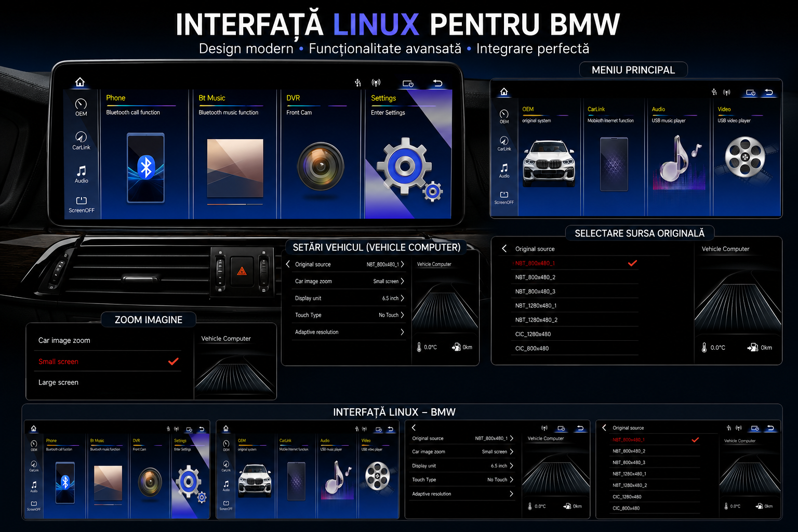Tap the ScreenOFF sidebar icon in MENIU PRINCIPAL
The image size is (798, 532).
click(504, 198)
